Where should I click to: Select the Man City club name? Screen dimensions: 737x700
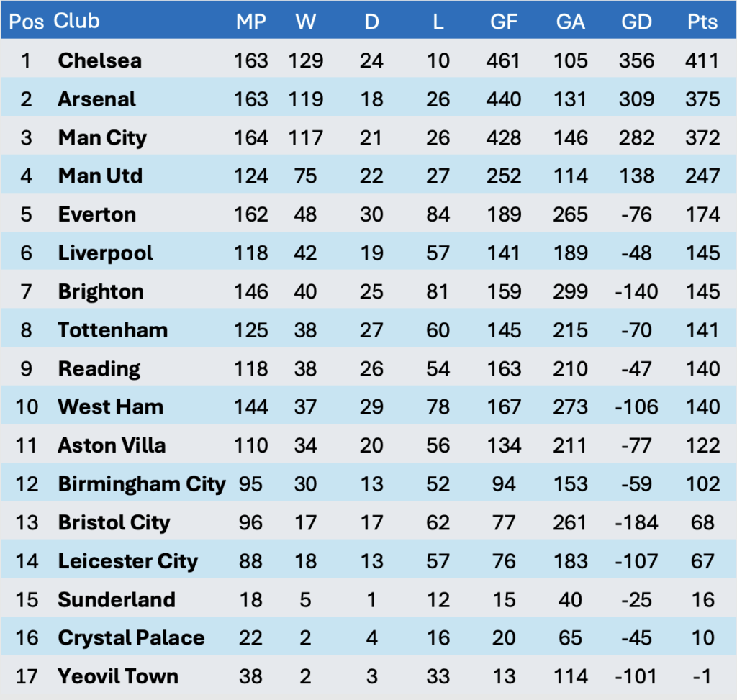(102, 137)
